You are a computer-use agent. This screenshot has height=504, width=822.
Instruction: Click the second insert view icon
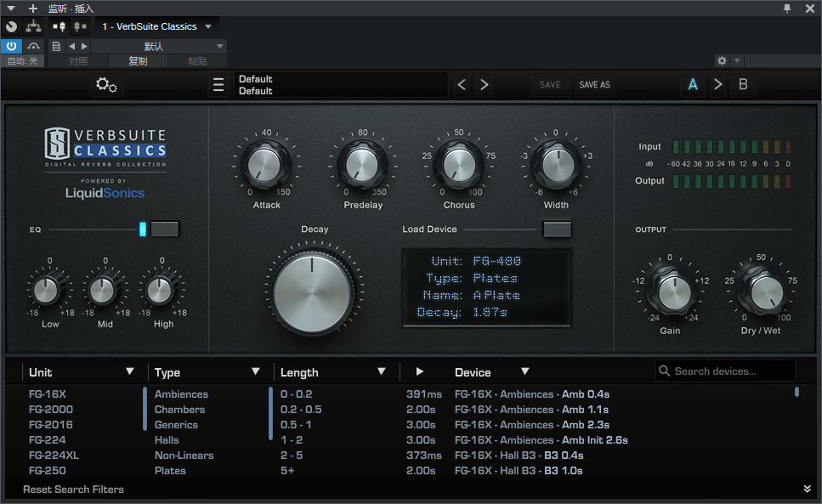click(x=80, y=26)
